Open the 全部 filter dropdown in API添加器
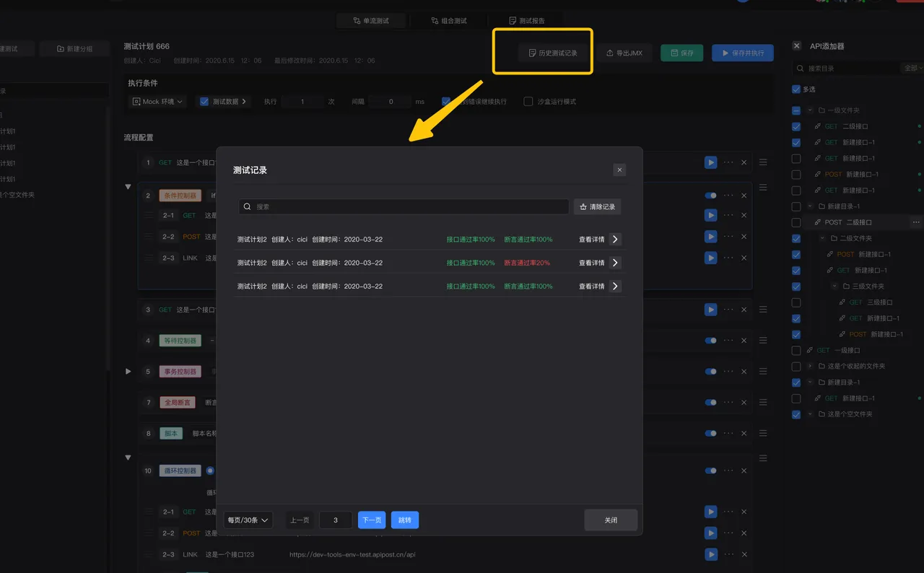Viewport: 924px width, 573px height. click(913, 69)
